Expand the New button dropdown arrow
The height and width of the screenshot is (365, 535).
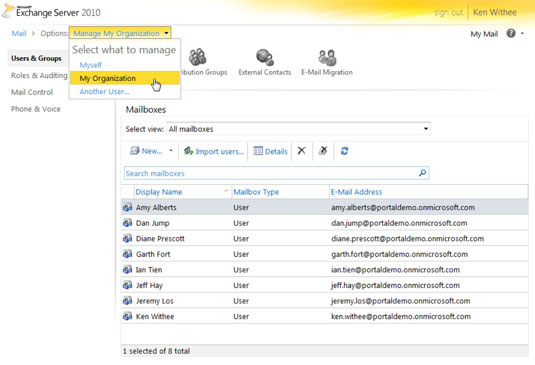[x=171, y=150]
